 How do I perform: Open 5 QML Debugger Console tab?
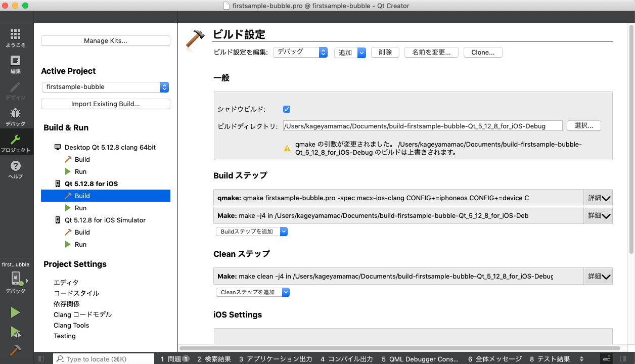(x=420, y=359)
